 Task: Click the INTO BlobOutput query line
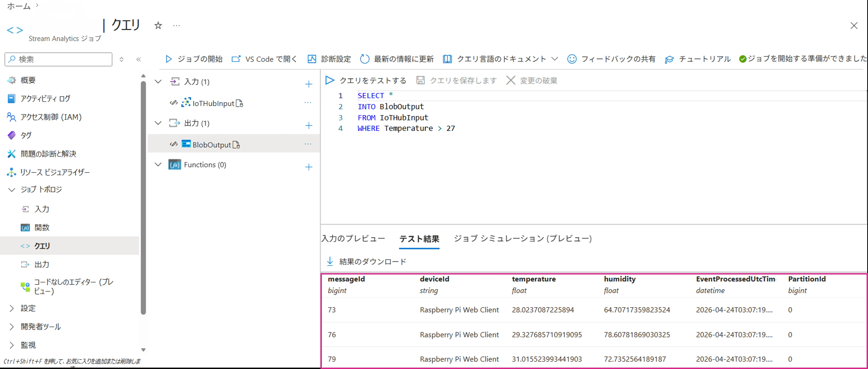[390, 107]
